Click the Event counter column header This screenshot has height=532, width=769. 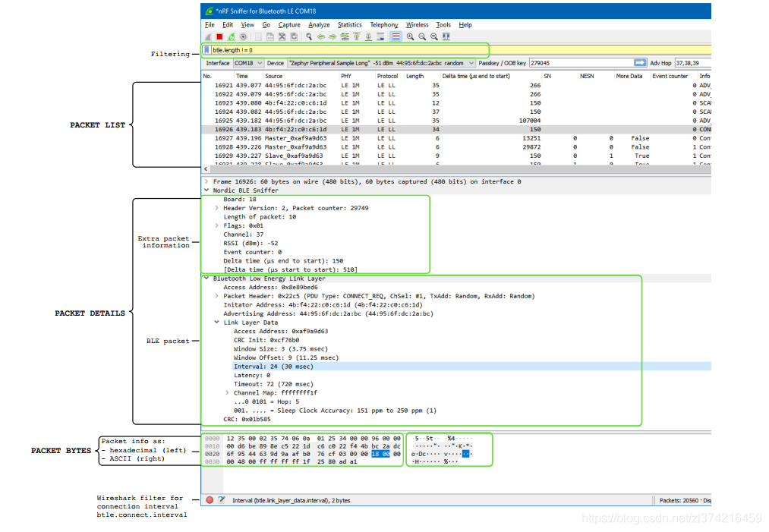click(673, 76)
